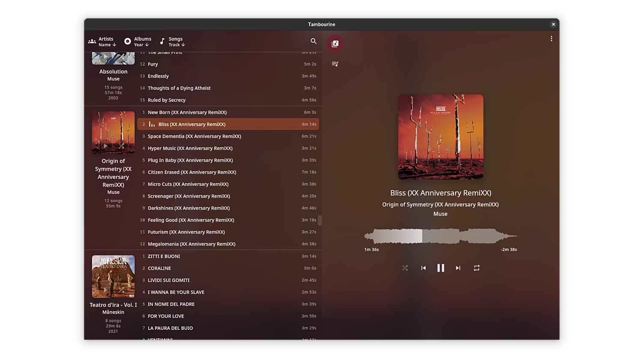Click the library view icon button
The height and width of the screenshot is (362, 644).
coord(335,44)
